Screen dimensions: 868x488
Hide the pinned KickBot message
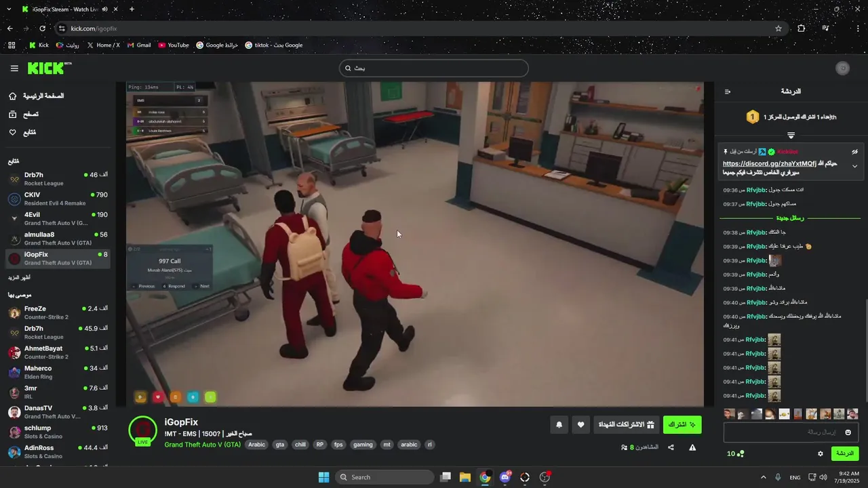coord(854,152)
